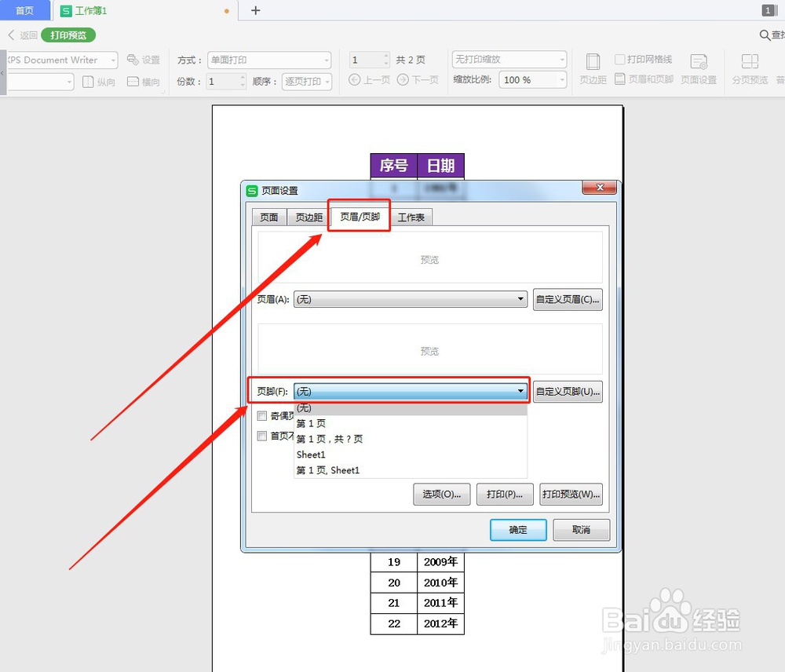
Task: Choose footer option 第 1 页，共 ? 页
Action: coord(410,439)
